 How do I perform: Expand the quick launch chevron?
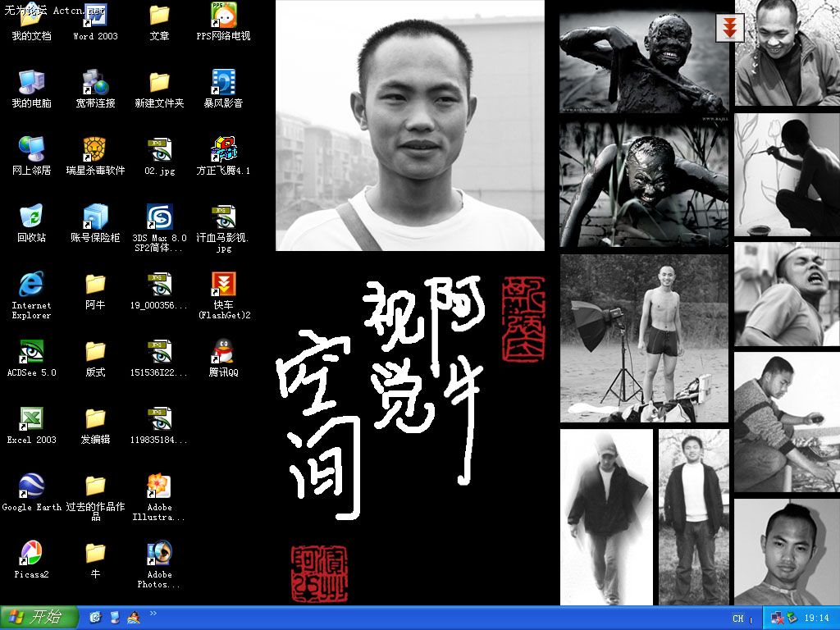coord(153,614)
